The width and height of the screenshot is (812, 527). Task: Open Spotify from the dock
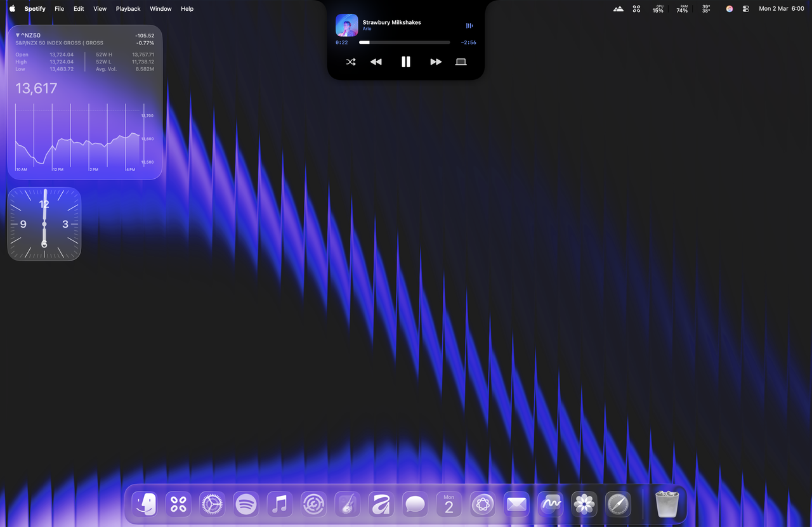[246, 505]
